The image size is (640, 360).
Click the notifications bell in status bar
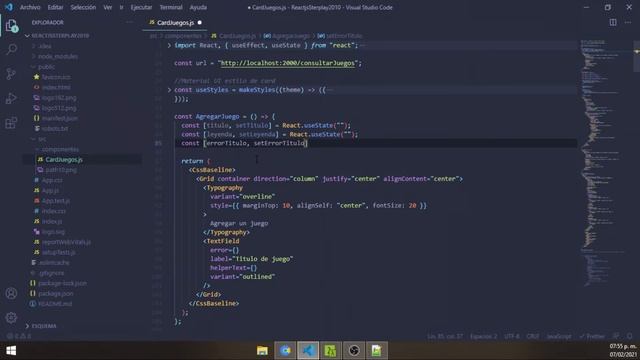tap(630, 336)
